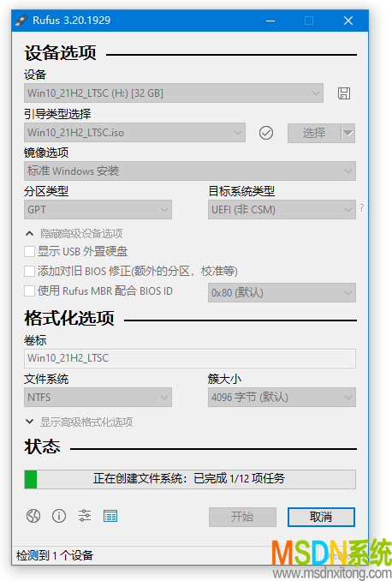Open the 目标系统类型 UEFI dropdown
The width and height of the screenshot is (392, 581).
tap(282, 210)
